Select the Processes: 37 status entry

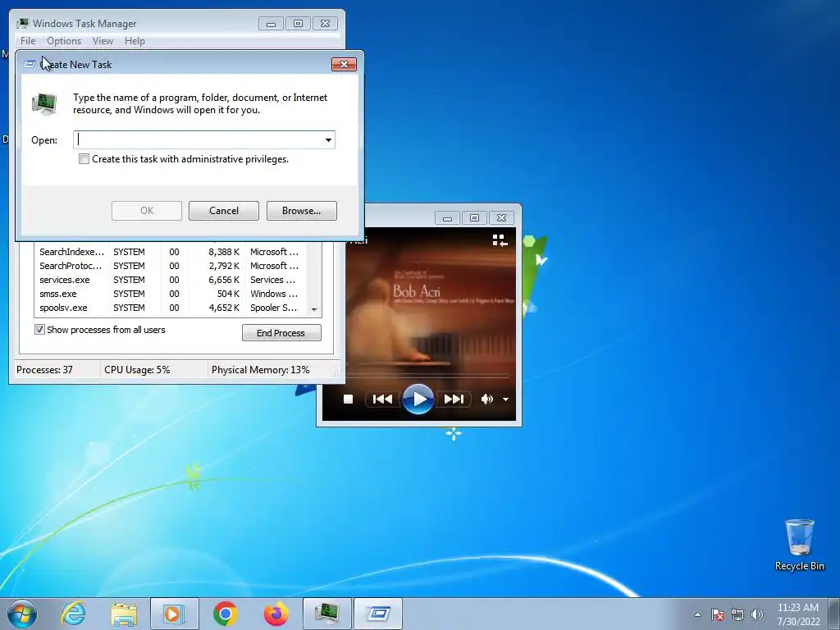[44, 370]
